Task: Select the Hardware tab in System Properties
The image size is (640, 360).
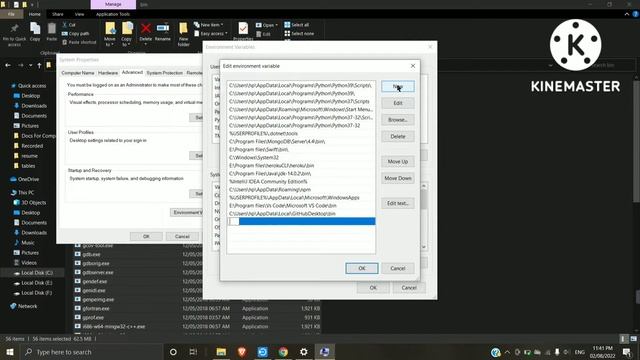Action: tap(108, 73)
